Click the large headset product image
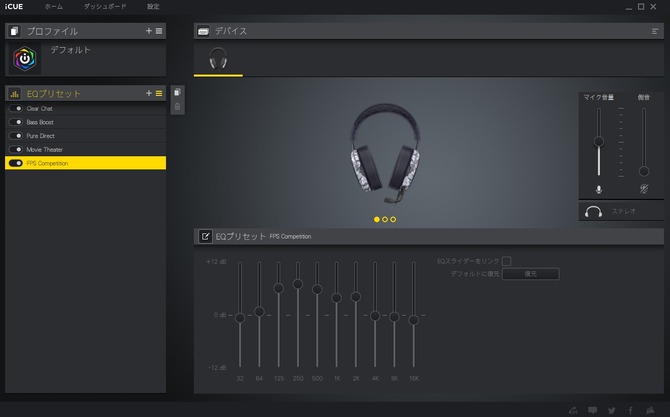 point(385,153)
